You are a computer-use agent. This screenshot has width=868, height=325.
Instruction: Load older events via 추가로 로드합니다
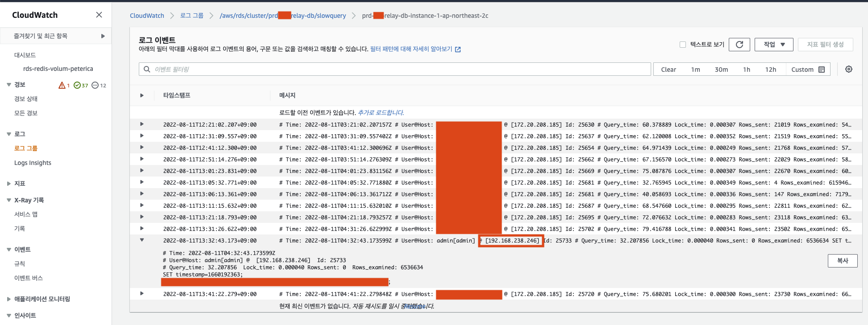click(x=381, y=113)
